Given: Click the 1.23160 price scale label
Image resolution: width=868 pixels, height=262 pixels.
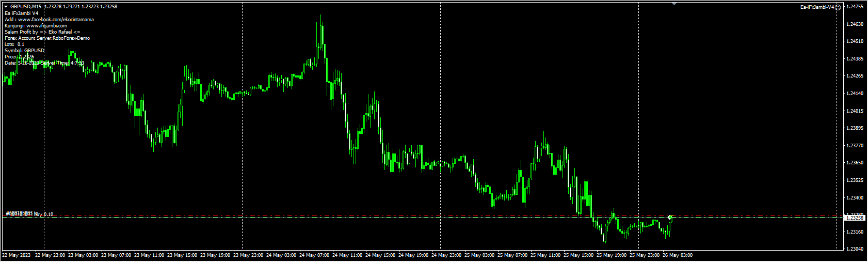Looking at the screenshot, I should pyautogui.click(x=855, y=232).
